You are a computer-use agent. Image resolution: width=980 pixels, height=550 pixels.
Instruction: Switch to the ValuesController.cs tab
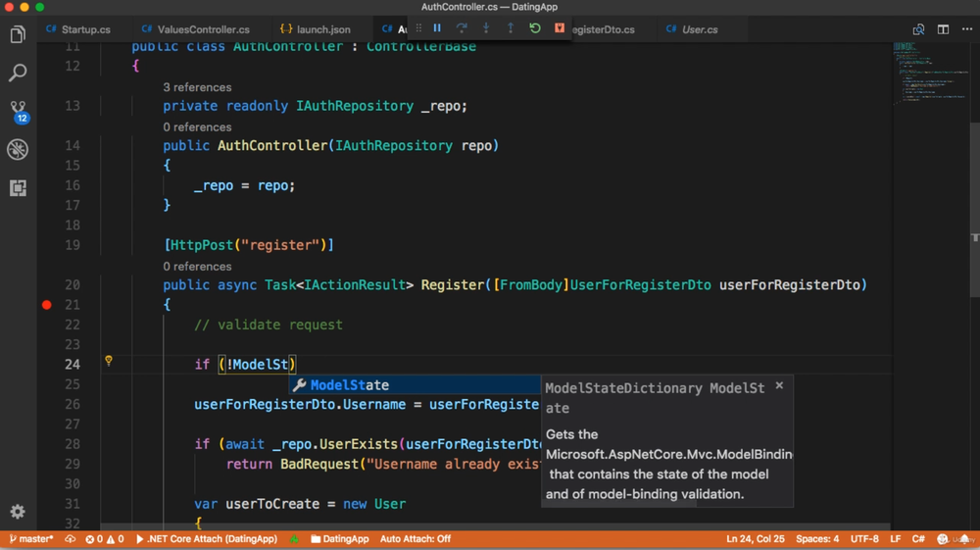coord(196,29)
